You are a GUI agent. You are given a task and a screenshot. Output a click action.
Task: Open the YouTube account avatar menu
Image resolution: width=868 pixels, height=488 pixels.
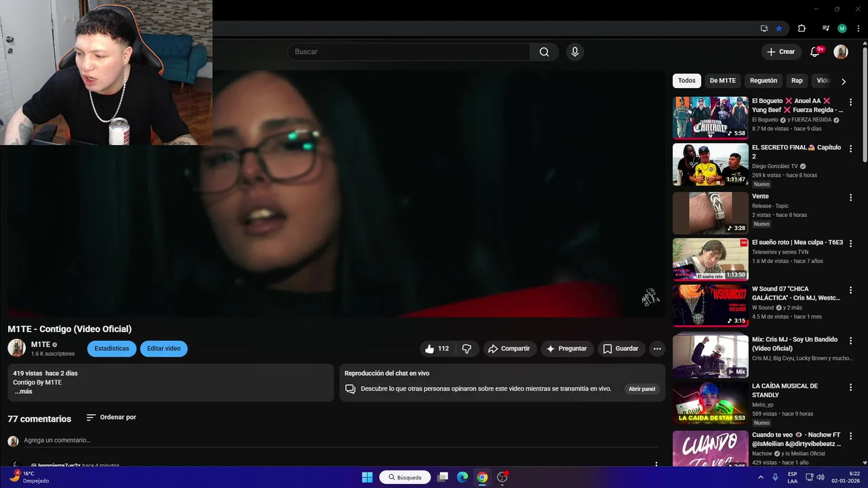tap(841, 52)
